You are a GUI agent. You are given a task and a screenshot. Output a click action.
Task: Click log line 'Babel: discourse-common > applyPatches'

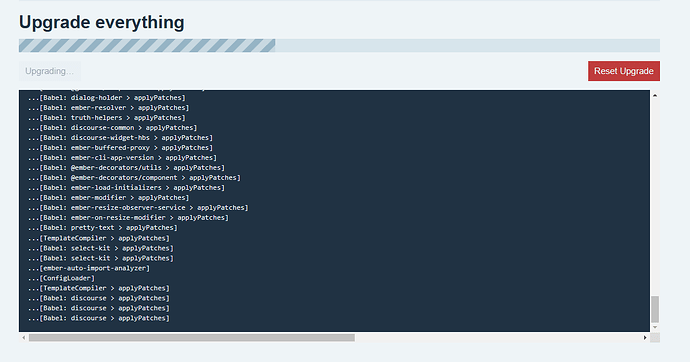point(112,128)
